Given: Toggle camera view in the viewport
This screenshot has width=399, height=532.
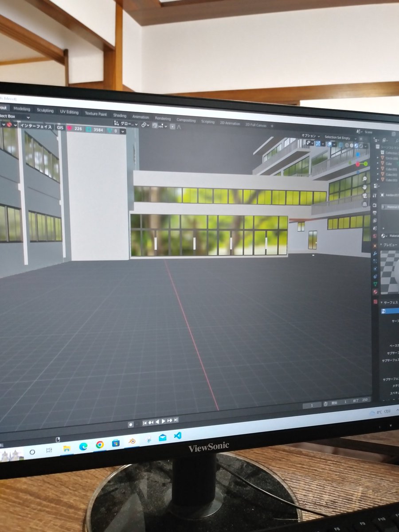Looking at the screenshot, I should point(364,196).
